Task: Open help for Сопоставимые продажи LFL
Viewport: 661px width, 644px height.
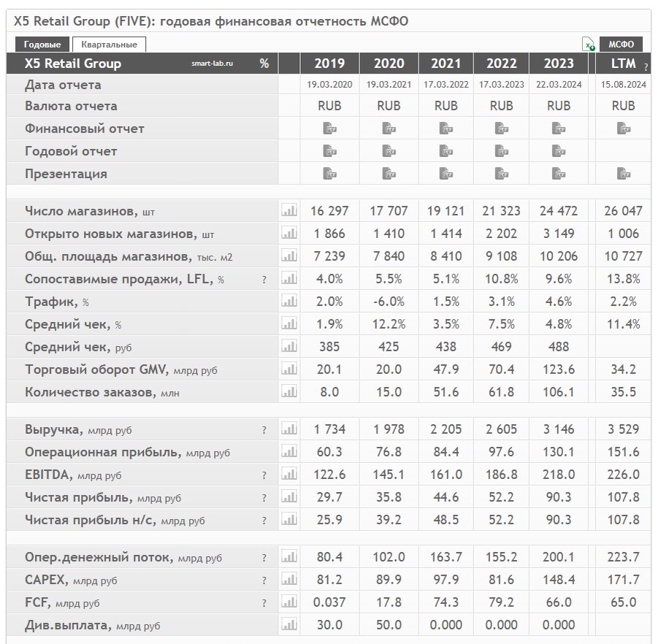Action: (x=264, y=280)
